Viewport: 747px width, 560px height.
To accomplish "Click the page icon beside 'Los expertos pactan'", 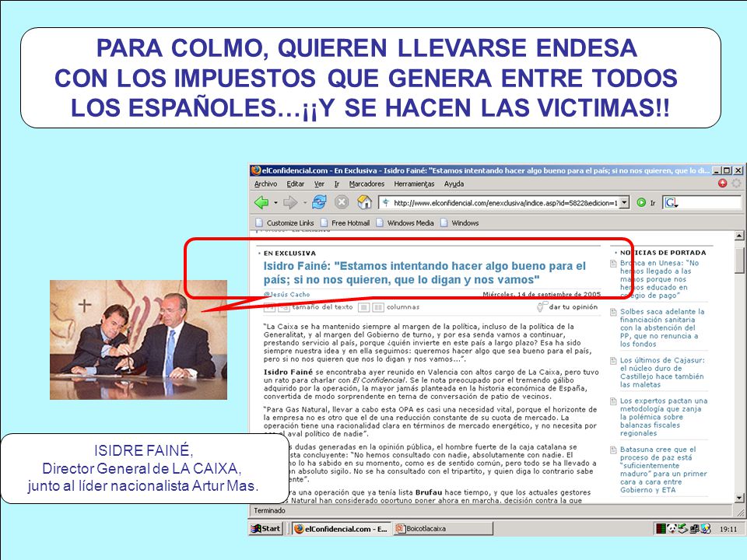I will tap(614, 401).
